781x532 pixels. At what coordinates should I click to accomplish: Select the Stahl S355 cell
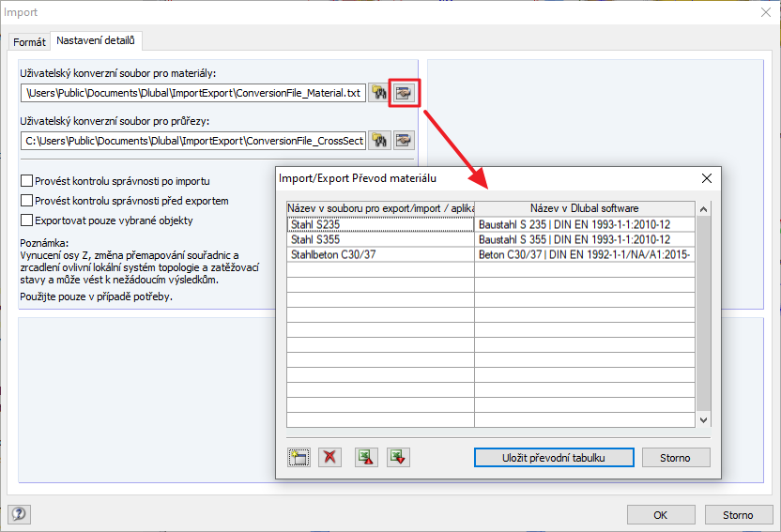coord(380,239)
